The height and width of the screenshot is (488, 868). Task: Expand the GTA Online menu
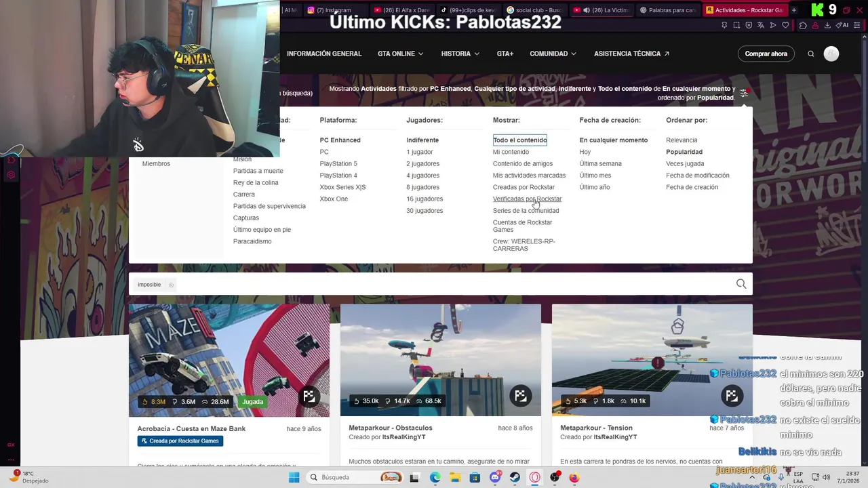(400, 54)
